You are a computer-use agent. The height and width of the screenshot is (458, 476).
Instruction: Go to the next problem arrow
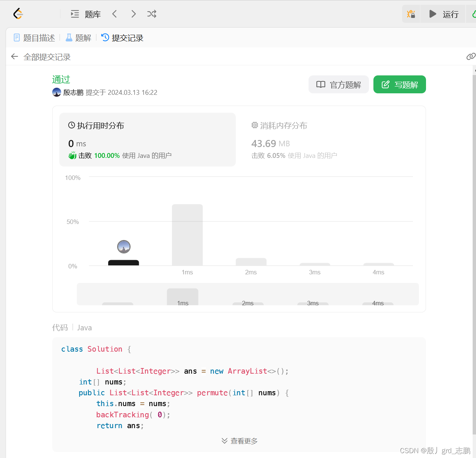134,14
